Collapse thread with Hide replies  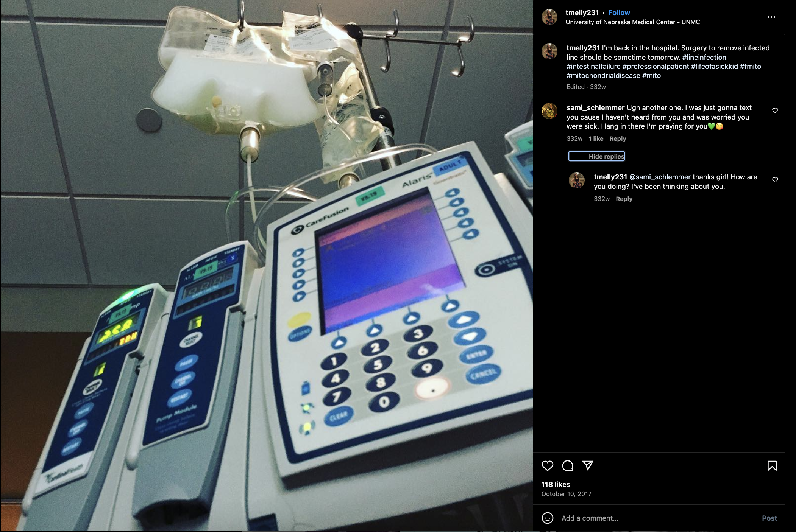click(x=596, y=156)
